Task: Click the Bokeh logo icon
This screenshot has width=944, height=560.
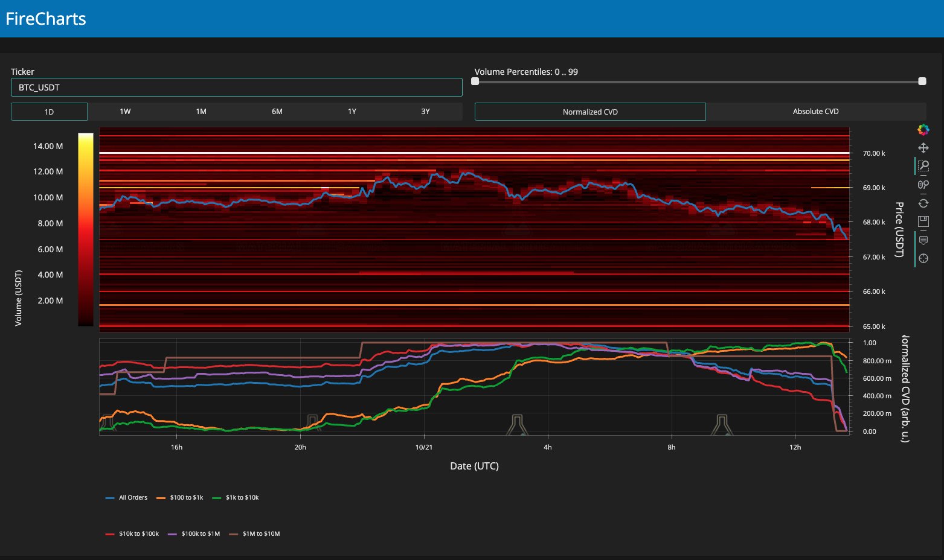Action: (923, 129)
